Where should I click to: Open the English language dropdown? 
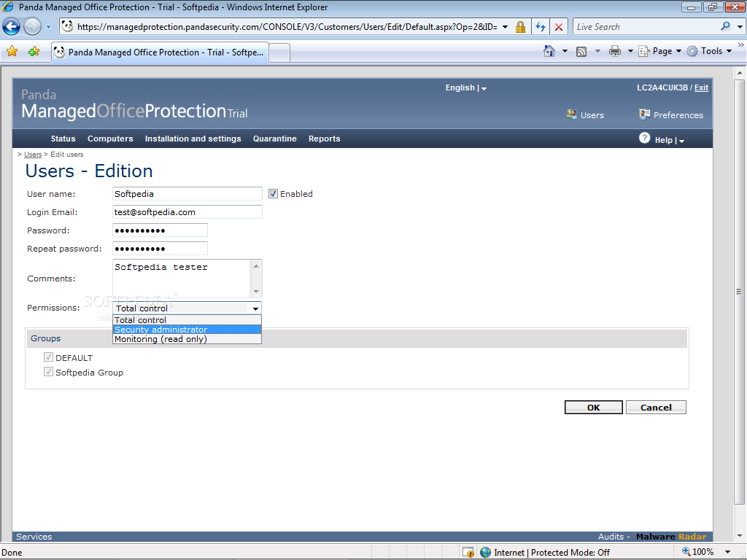[465, 87]
